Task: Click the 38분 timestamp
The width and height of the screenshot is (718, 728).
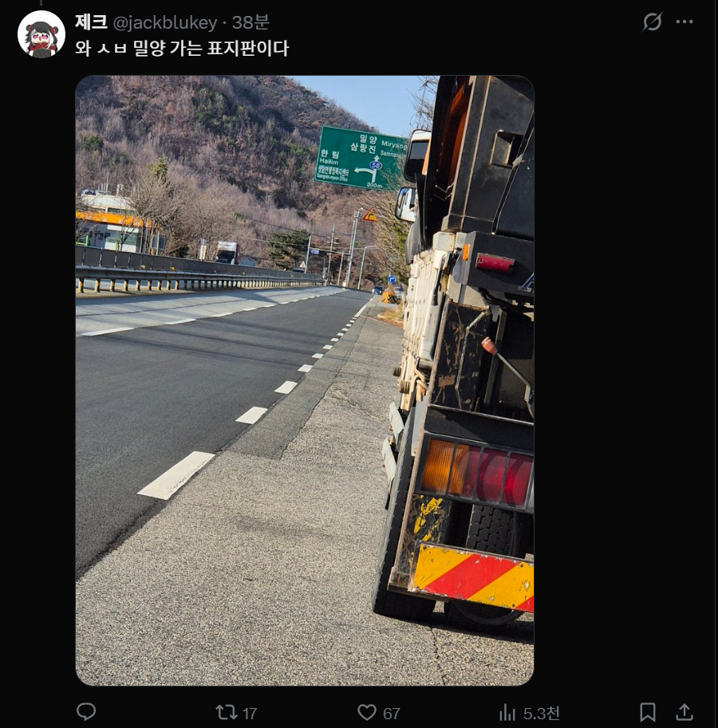Action: [x=251, y=22]
